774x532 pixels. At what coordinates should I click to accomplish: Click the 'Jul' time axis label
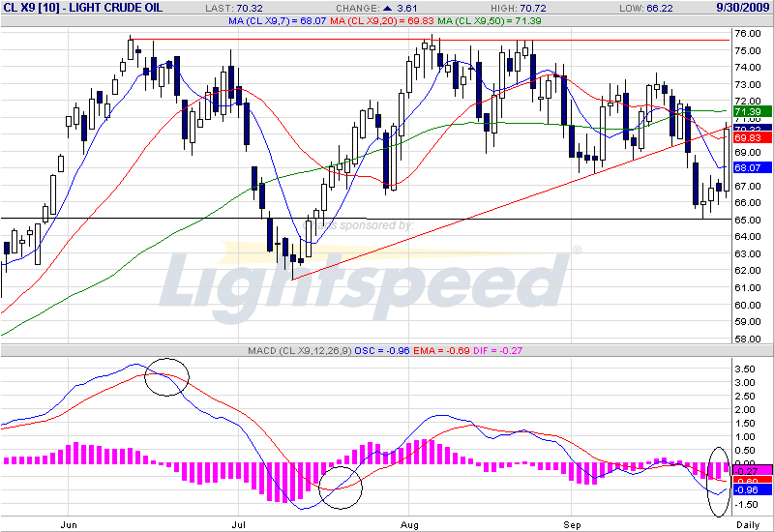coord(239,525)
